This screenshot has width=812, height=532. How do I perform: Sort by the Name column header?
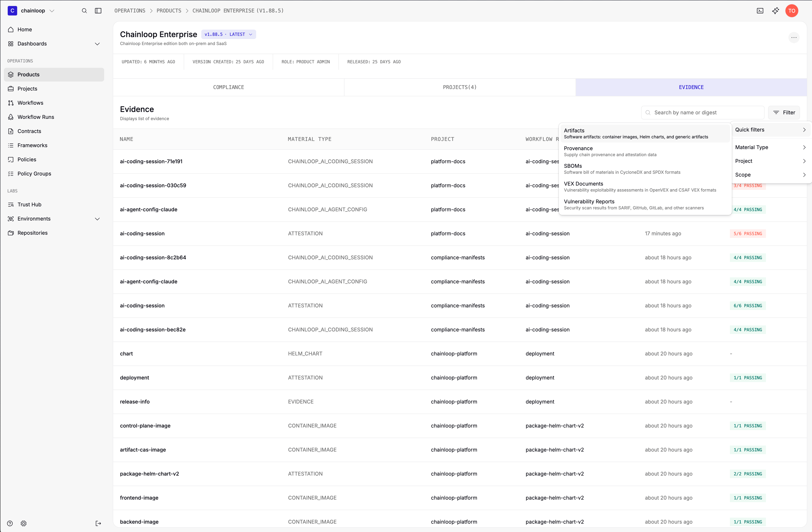(x=126, y=139)
